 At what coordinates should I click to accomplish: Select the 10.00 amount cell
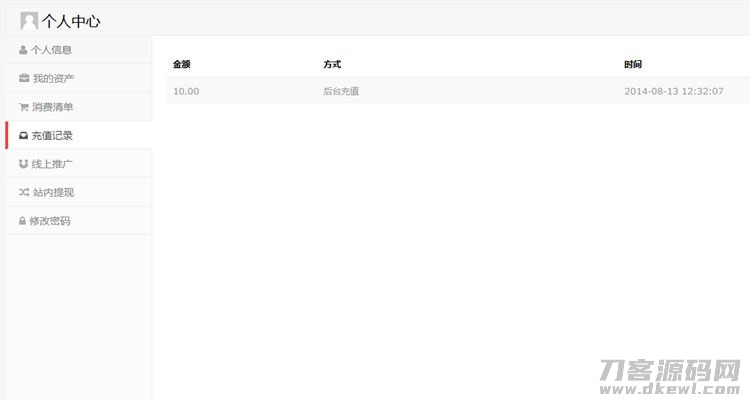186,91
